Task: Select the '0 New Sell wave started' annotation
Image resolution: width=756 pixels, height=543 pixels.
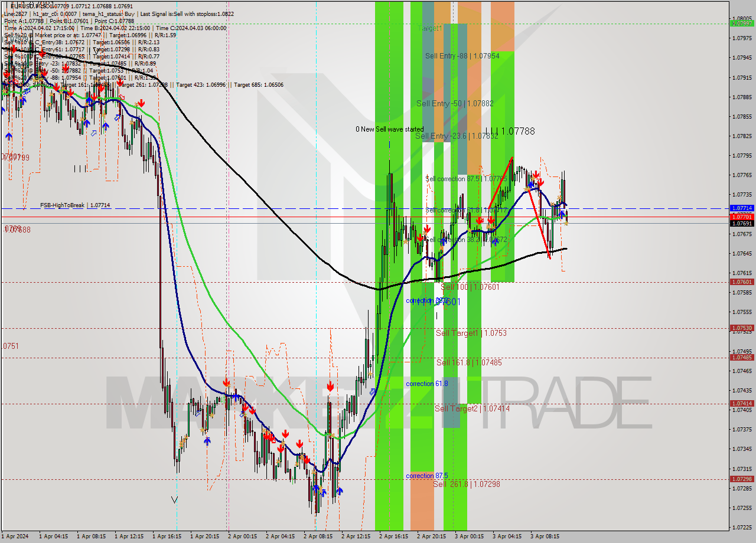Action: (x=389, y=129)
